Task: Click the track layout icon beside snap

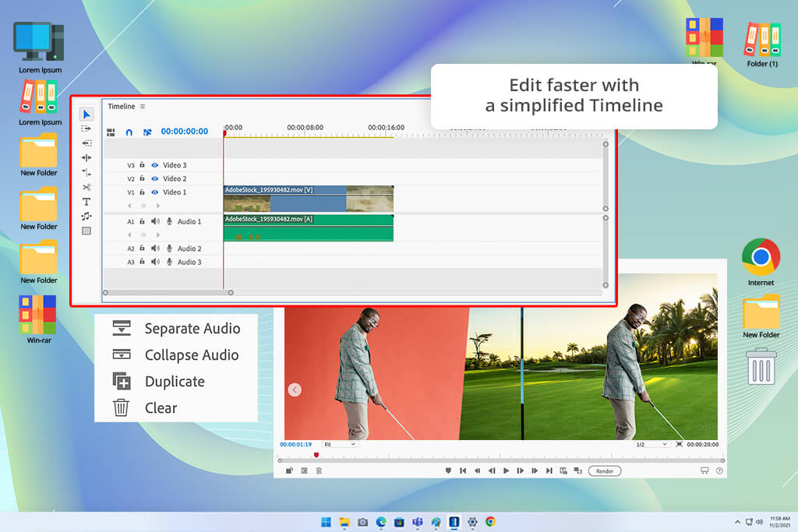Action: [111, 132]
